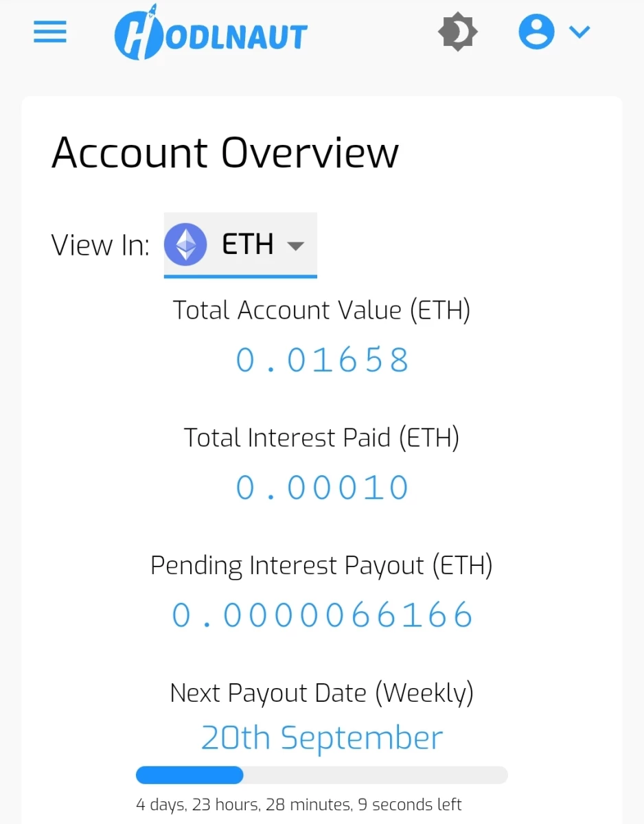Toggle dark mode brightness icon
Image resolution: width=644 pixels, height=824 pixels.
(x=457, y=32)
